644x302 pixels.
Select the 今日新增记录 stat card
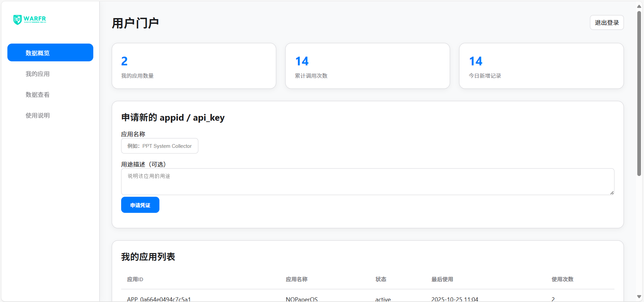(541, 66)
